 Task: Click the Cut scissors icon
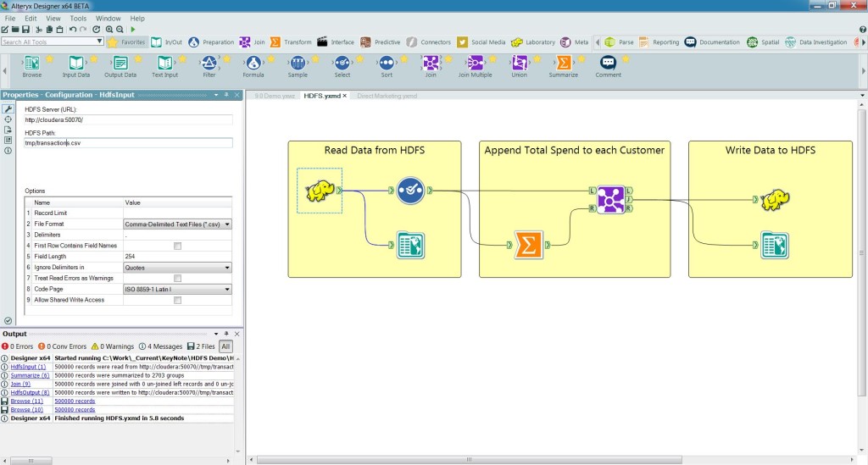[39, 30]
